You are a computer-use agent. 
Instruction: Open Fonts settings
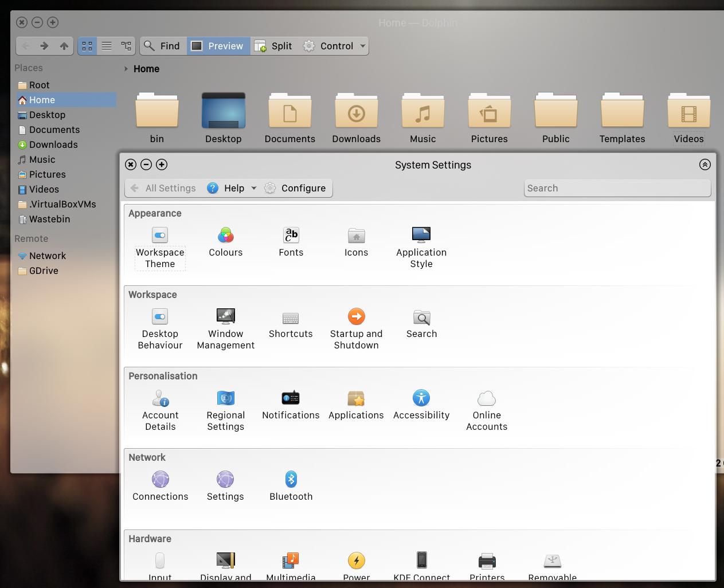tap(291, 242)
